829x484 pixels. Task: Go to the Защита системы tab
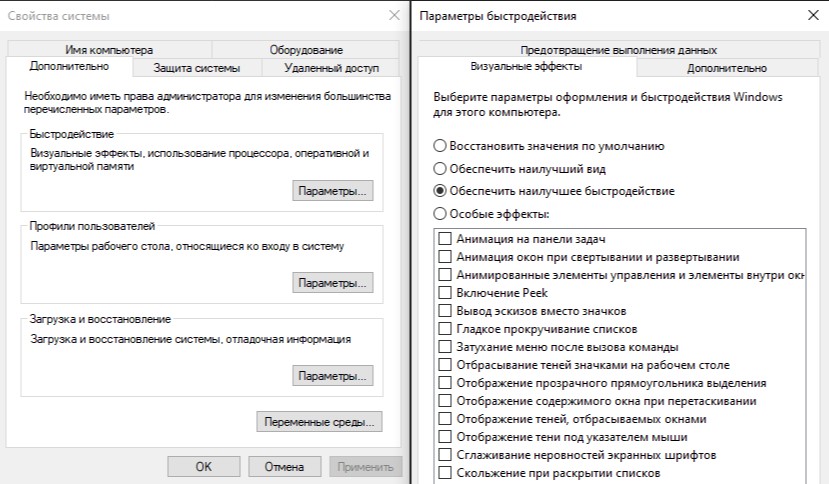click(197, 68)
